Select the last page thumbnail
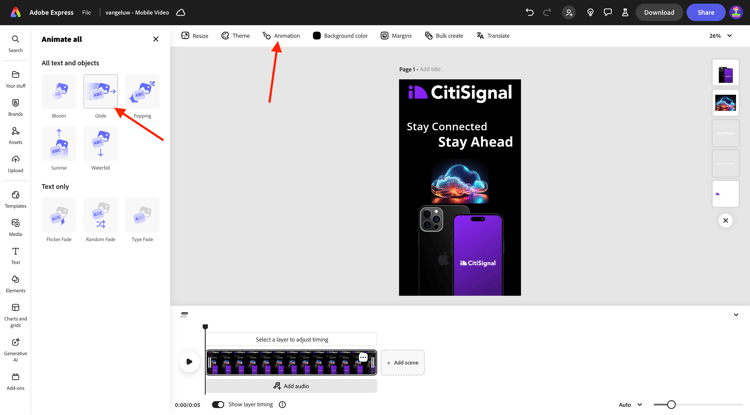The image size is (750, 415). [x=726, y=194]
